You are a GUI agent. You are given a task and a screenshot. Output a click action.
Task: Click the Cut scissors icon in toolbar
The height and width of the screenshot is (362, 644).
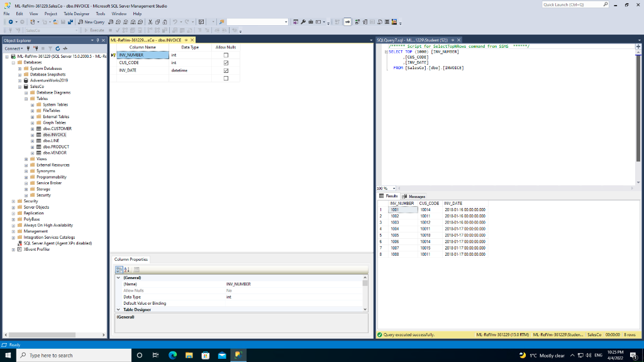[150, 22]
